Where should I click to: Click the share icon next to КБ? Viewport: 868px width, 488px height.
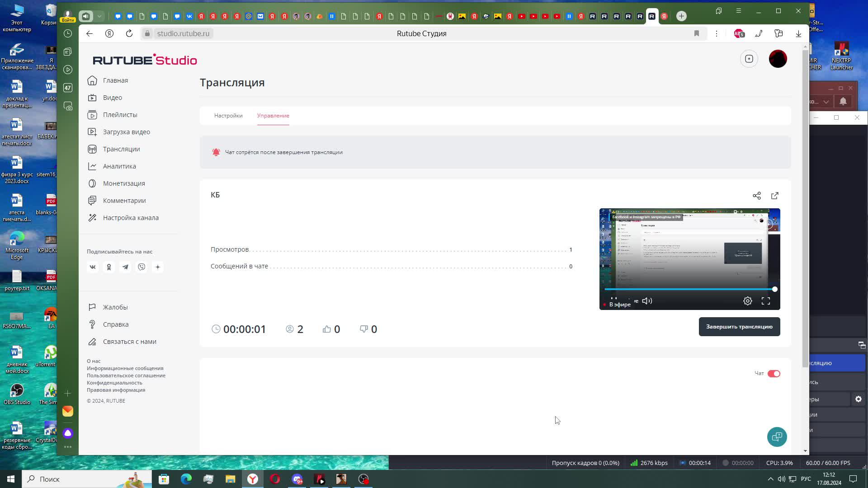(x=756, y=196)
